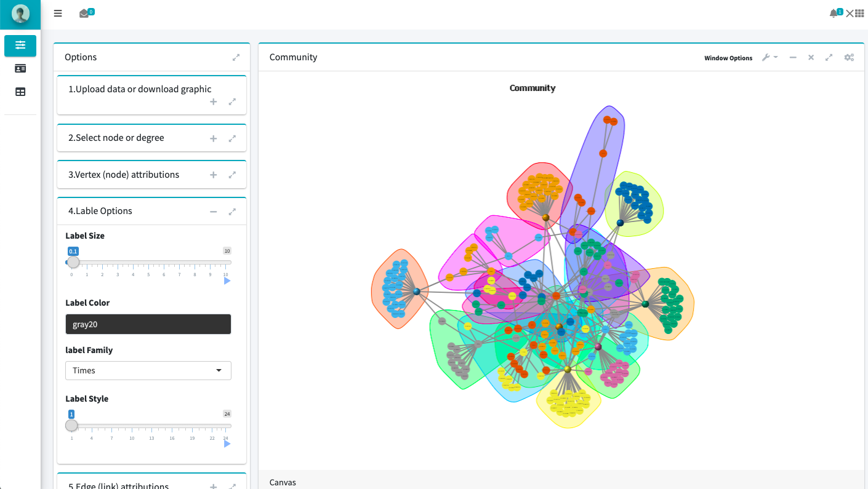The width and height of the screenshot is (868, 489).
Task: Maximize Upload data or download graphic card
Action: (232, 101)
